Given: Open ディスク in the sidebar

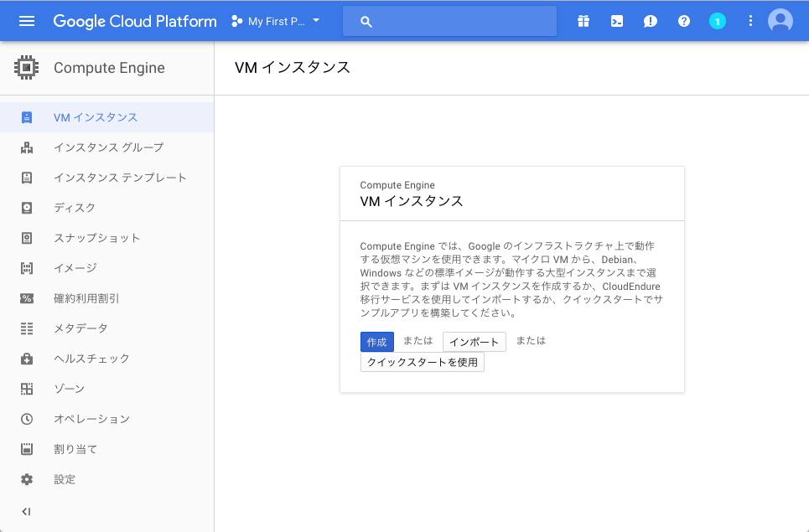Looking at the screenshot, I should click(106, 208).
